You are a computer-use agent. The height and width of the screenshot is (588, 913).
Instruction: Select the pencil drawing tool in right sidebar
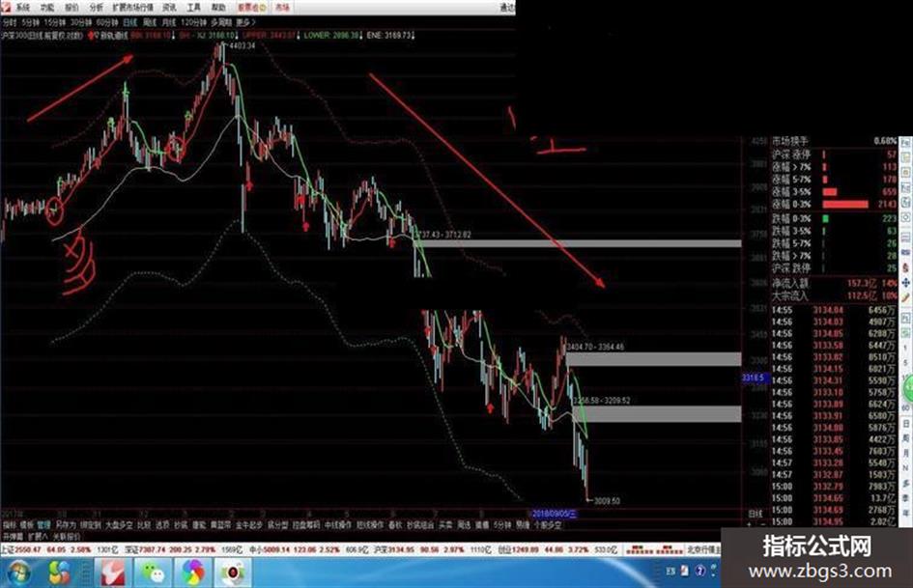click(x=906, y=297)
